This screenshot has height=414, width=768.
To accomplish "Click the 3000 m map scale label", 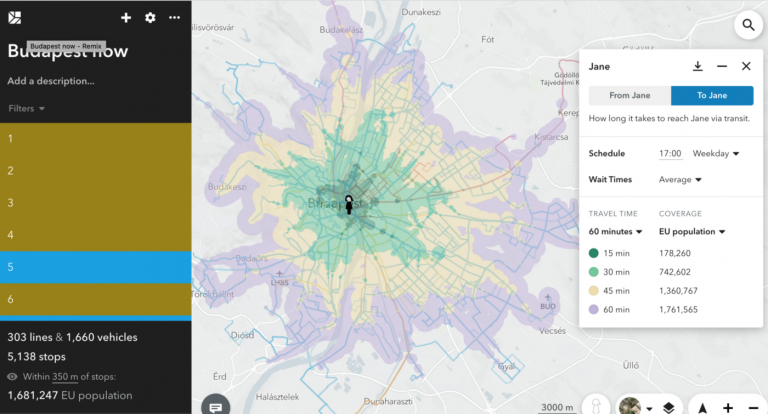I will click(x=557, y=408).
